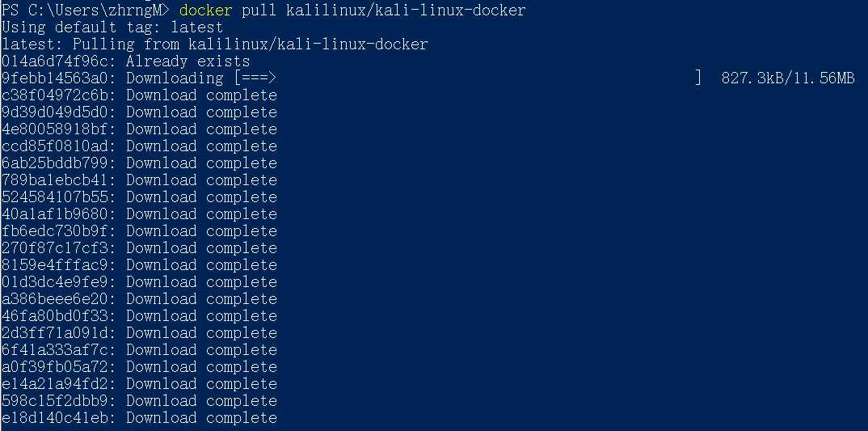
Task: Click layer ID 4e80058918bf
Action: (x=59, y=129)
